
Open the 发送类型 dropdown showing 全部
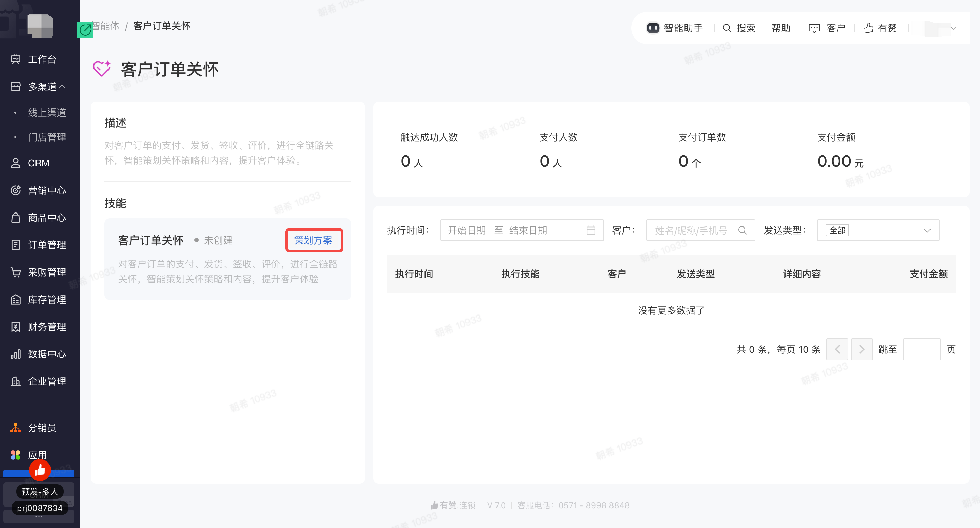[878, 230]
